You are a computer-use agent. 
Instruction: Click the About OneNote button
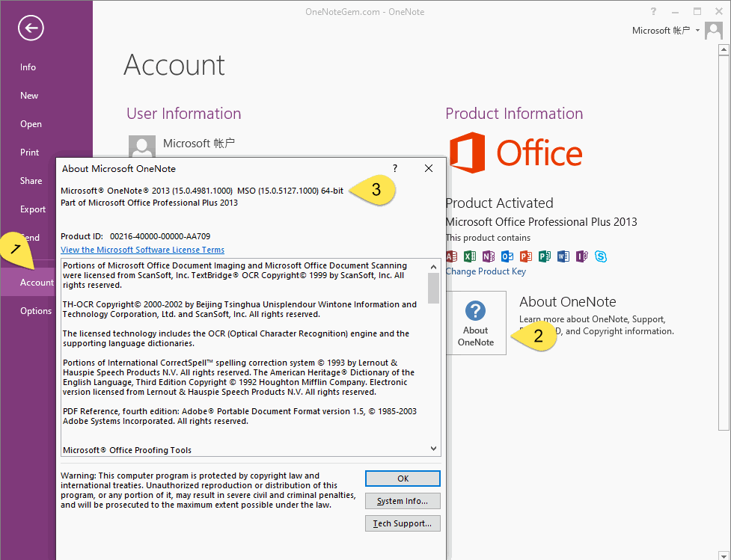[476, 323]
